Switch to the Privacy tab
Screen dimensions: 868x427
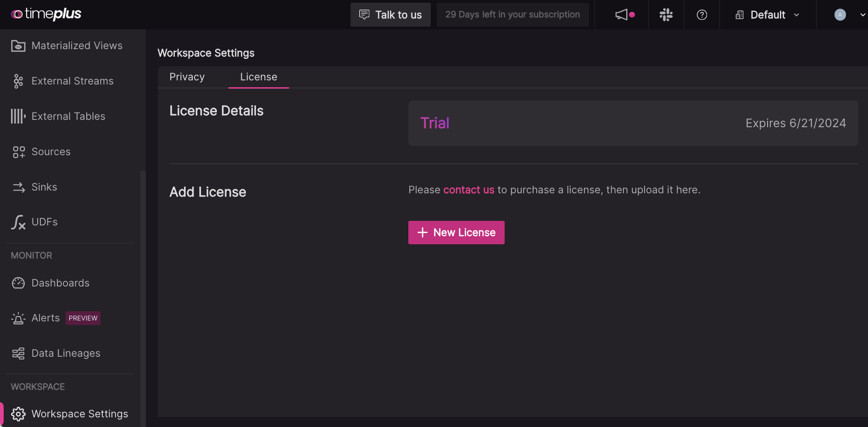click(x=187, y=77)
